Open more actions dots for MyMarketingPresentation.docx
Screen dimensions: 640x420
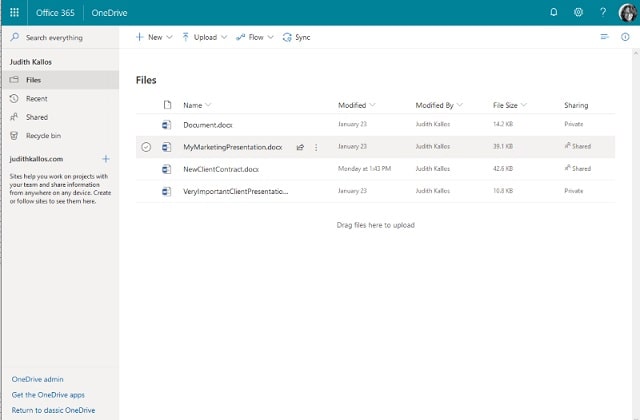[316, 147]
